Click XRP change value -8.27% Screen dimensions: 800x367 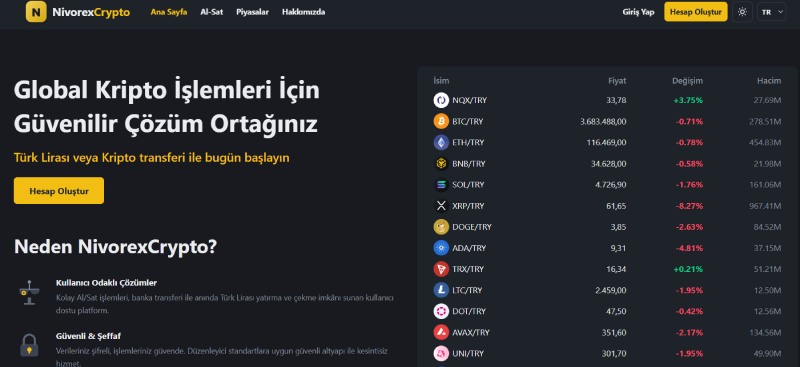point(689,206)
